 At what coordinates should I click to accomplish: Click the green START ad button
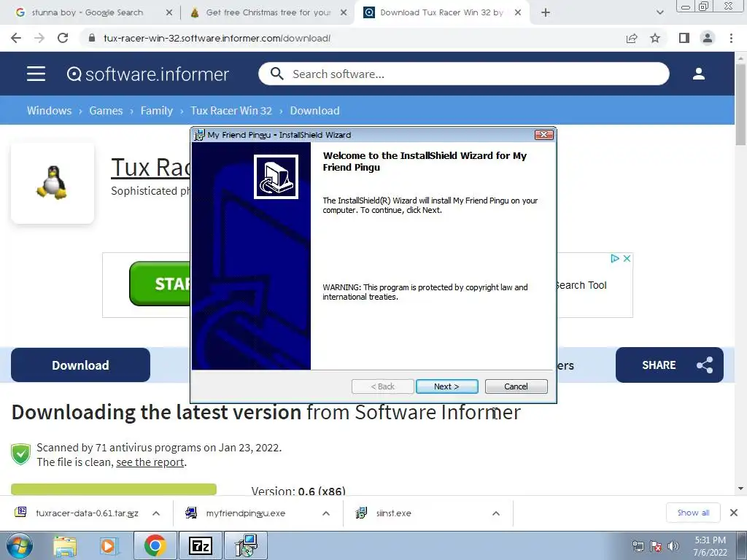click(160, 284)
